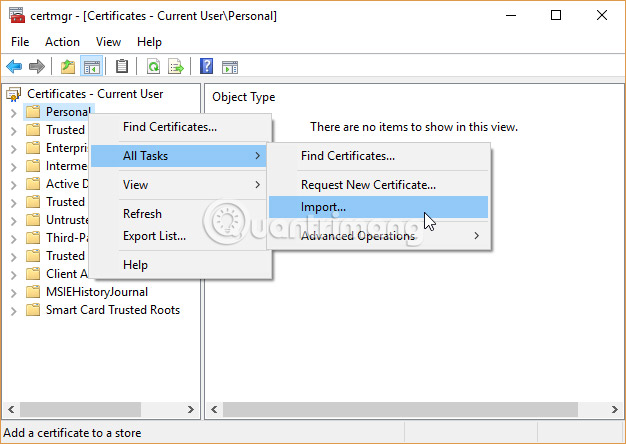Image resolution: width=626 pixels, height=444 pixels.
Task: Click the Active Directory folder icon
Action: point(33,184)
